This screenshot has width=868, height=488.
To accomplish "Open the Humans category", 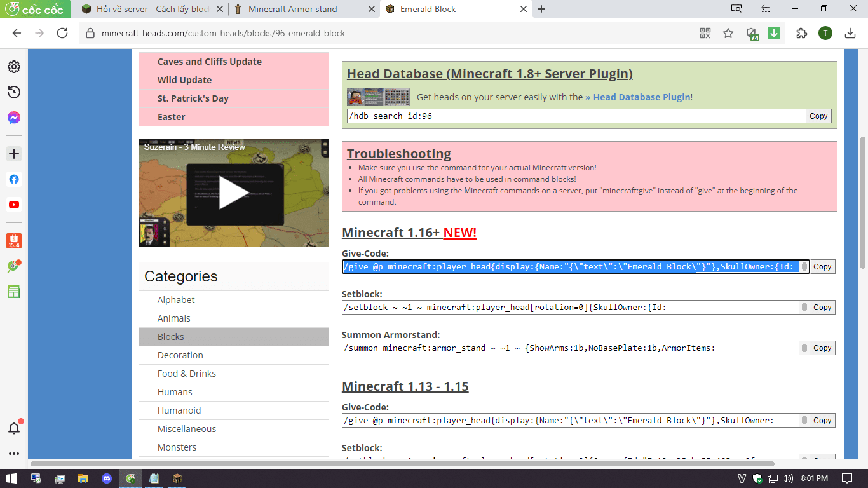I will click(x=175, y=392).
